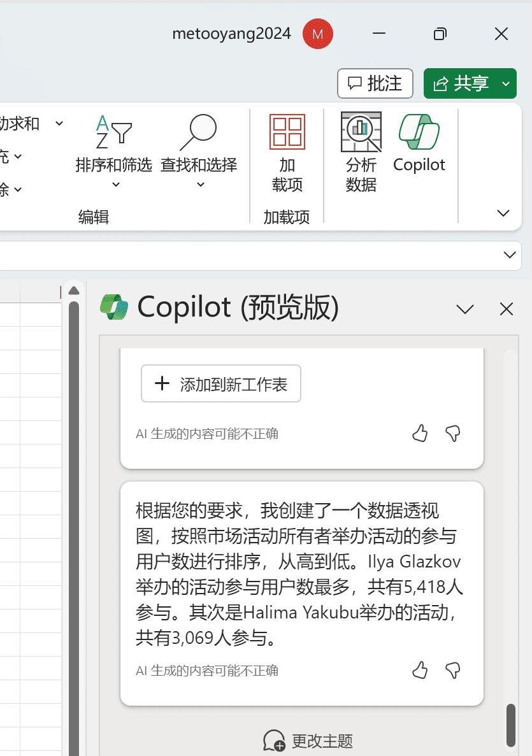This screenshot has width=532, height=756.
Task: Minimize the Excel window
Action: pos(379,34)
